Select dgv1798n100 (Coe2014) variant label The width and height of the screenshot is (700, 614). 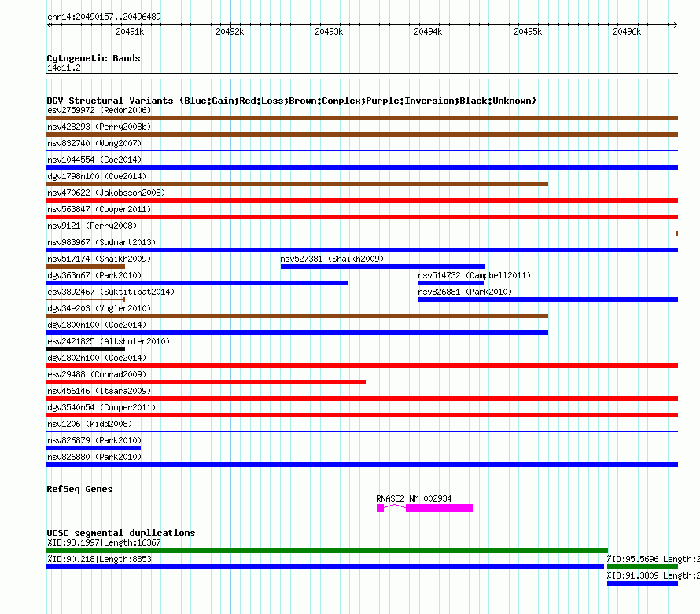tap(97, 176)
